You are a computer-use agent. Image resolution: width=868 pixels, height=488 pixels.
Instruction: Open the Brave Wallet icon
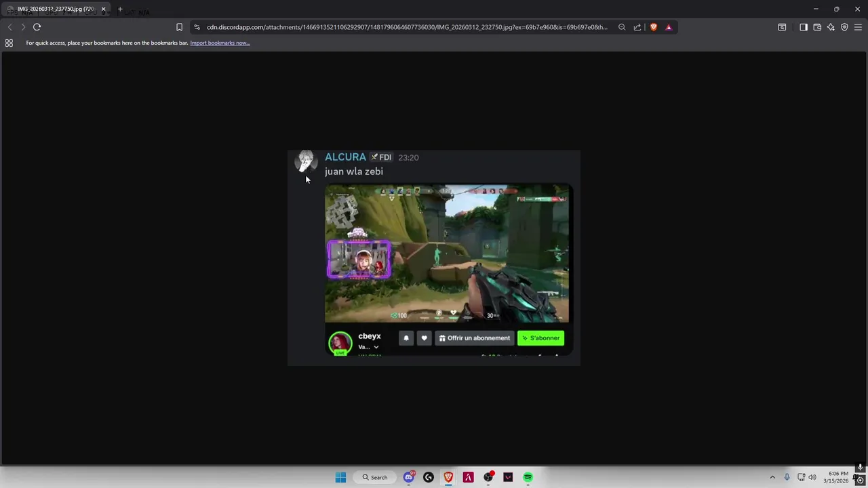click(817, 27)
